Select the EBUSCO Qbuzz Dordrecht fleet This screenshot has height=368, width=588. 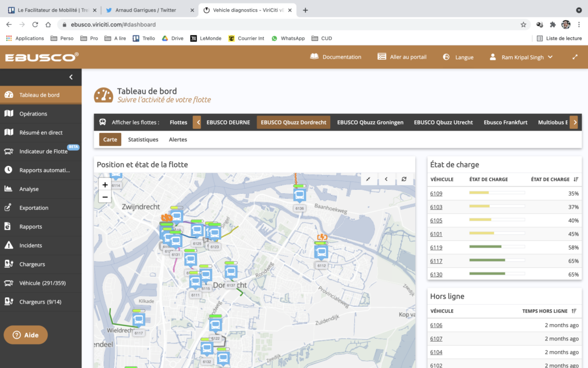(293, 122)
